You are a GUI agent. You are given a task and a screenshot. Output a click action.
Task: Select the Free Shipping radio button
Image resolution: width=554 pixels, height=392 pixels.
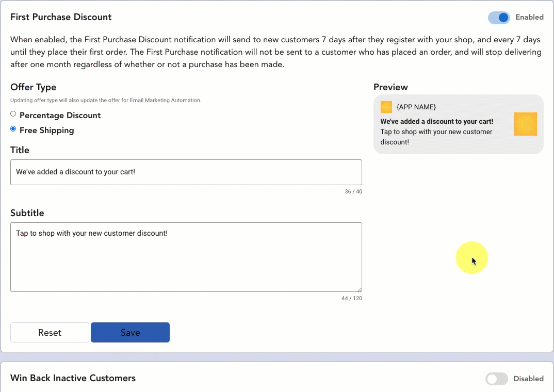tap(13, 129)
